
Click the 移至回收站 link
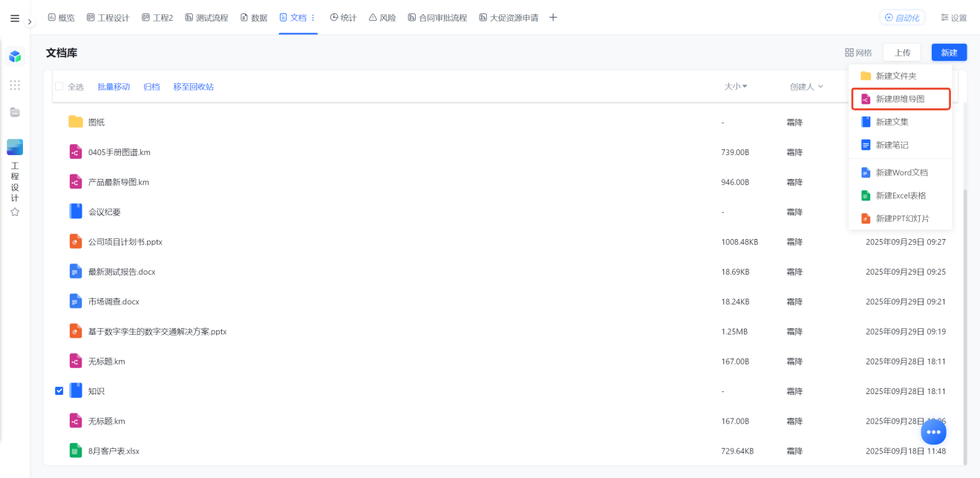tap(194, 87)
